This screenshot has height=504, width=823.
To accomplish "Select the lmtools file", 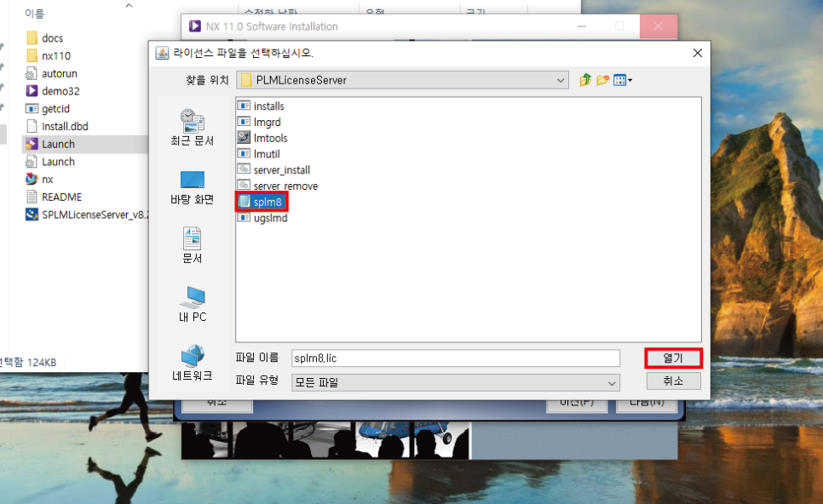I will [262, 138].
